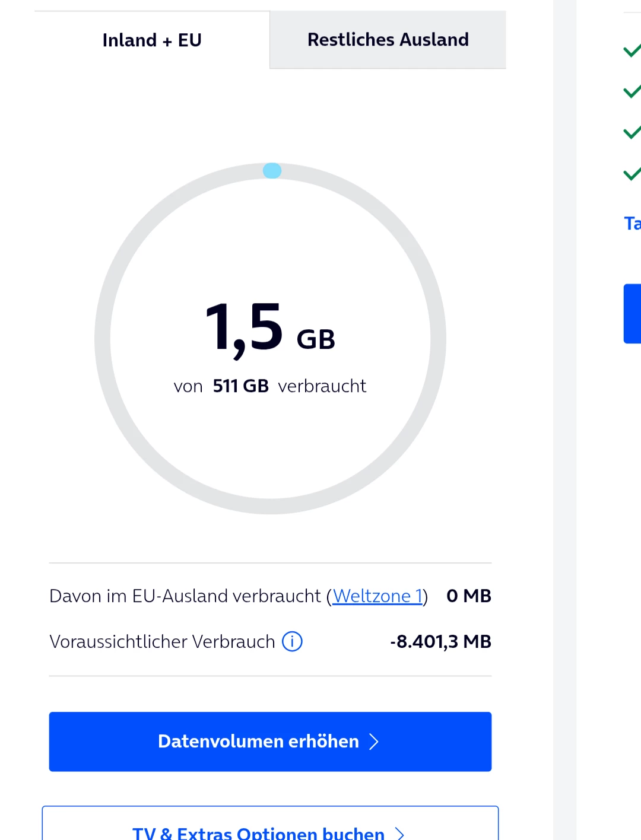Image resolution: width=641 pixels, height=840 pixels.
Task: Switch to the Inland + EU tab
Action: click(152, 40)
